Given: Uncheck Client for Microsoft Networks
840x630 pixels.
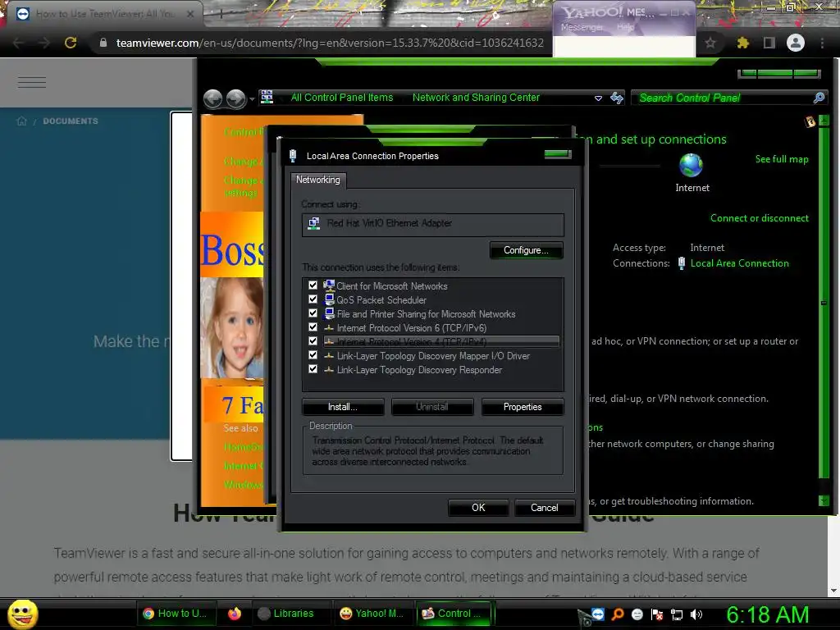Looking at the screenshot, I should tap(313, 285).
